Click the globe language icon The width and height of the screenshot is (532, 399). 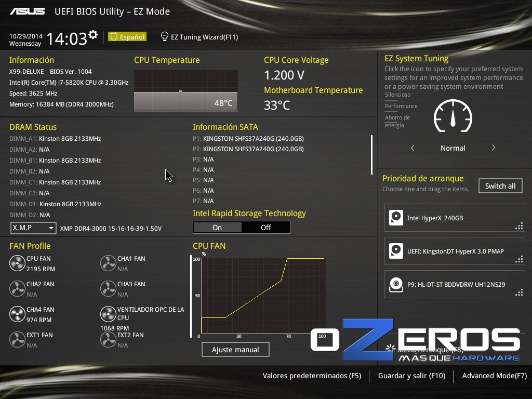click(x=114, y=36)
